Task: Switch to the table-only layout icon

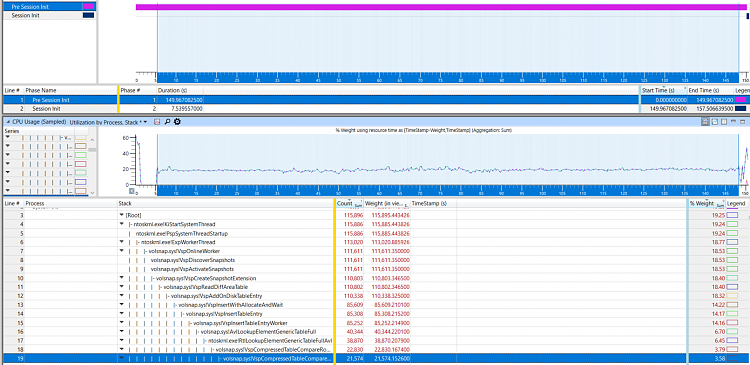Action: pyautogui.click(x=723, y=122)
